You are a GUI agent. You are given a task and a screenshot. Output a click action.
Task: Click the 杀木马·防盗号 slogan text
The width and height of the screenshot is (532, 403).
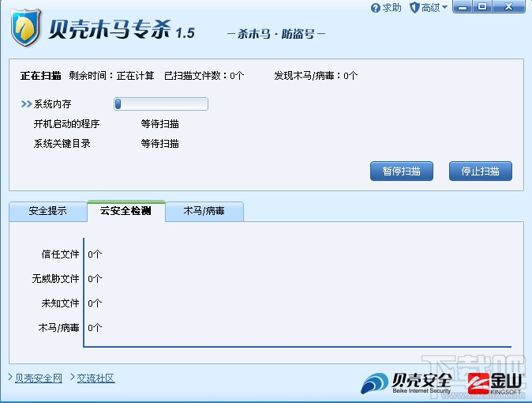276,34
